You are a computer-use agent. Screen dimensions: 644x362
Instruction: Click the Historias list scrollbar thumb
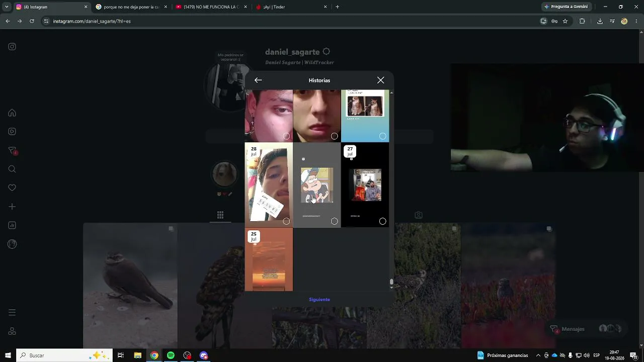click(x=391, y=282)
